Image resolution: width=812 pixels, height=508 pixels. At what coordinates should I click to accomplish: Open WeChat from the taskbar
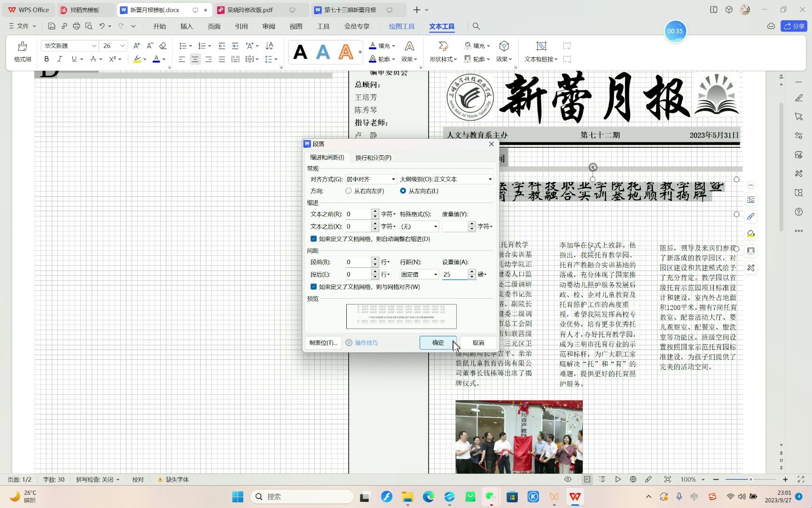(x=491, y=496)
